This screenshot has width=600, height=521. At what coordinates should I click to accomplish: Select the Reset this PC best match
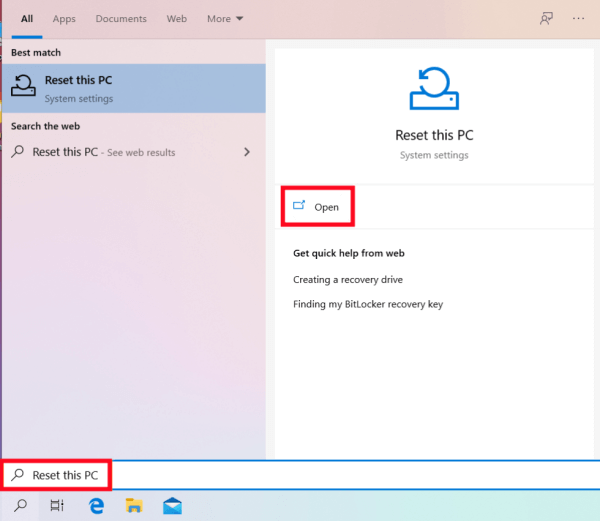pos(134,88)
